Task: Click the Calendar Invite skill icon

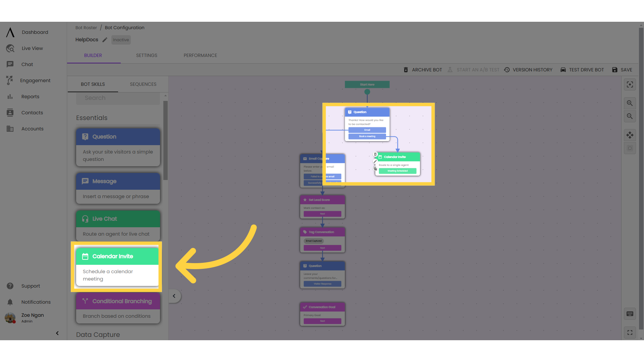Action: (x=86, y=256)
